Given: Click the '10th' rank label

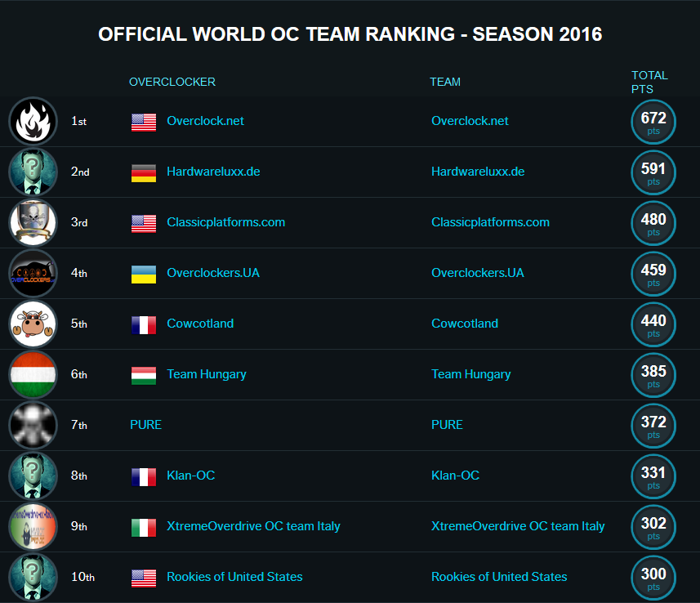Looking at the screenshot, I should [x=82, y=577].
